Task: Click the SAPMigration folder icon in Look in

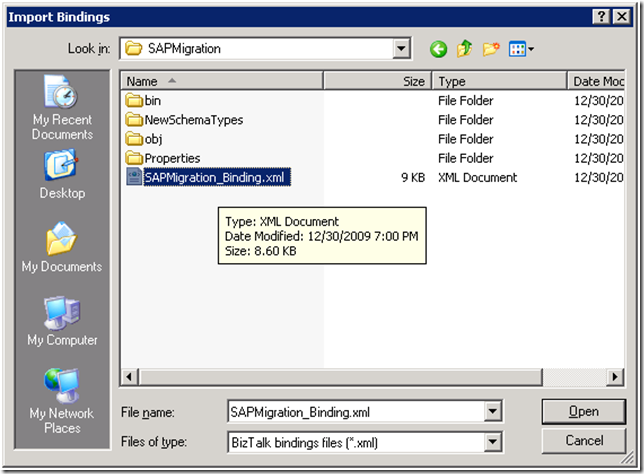Action: pyautogui.click(x=133, y=48)
